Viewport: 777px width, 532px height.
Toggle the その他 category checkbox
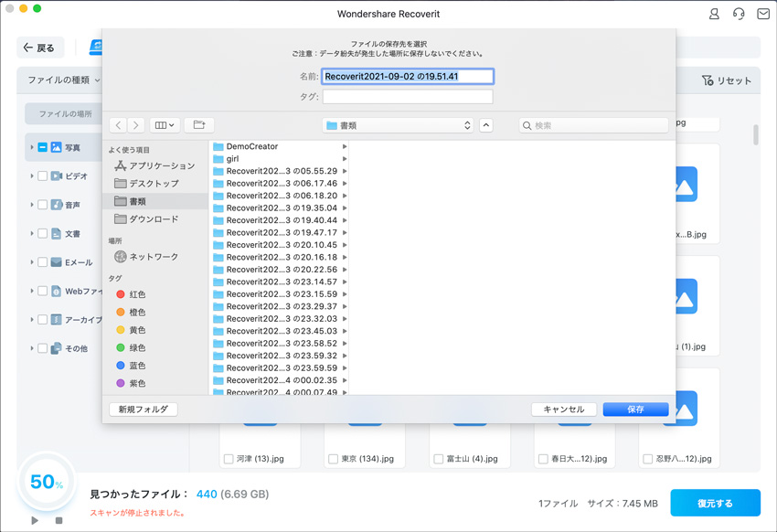tap(43, 348)
